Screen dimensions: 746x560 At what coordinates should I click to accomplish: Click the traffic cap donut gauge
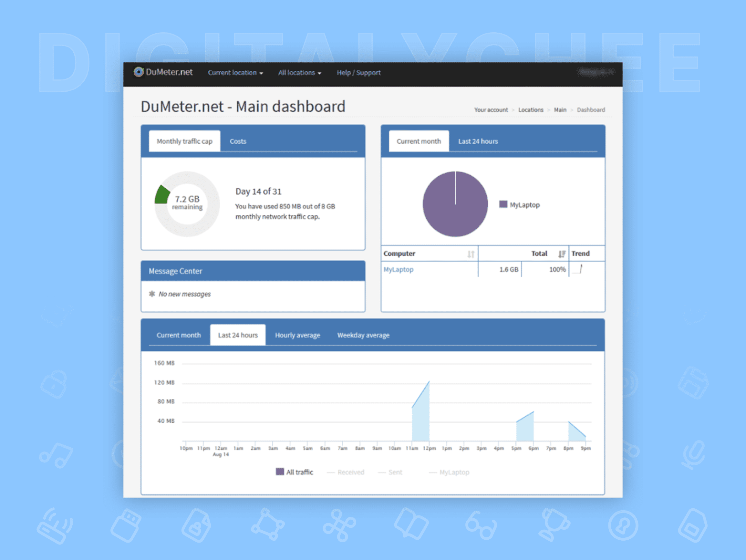pyautogui.click(x=187, y=204)
